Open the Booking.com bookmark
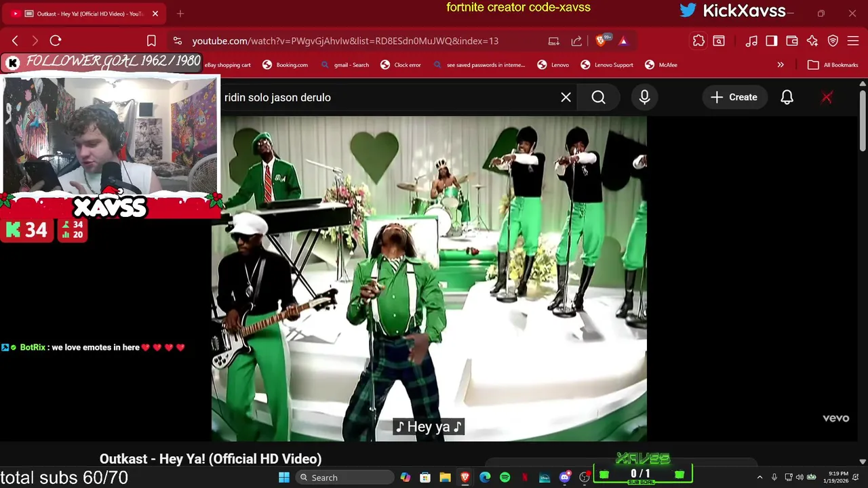868x488 pixels. (285, 64)
